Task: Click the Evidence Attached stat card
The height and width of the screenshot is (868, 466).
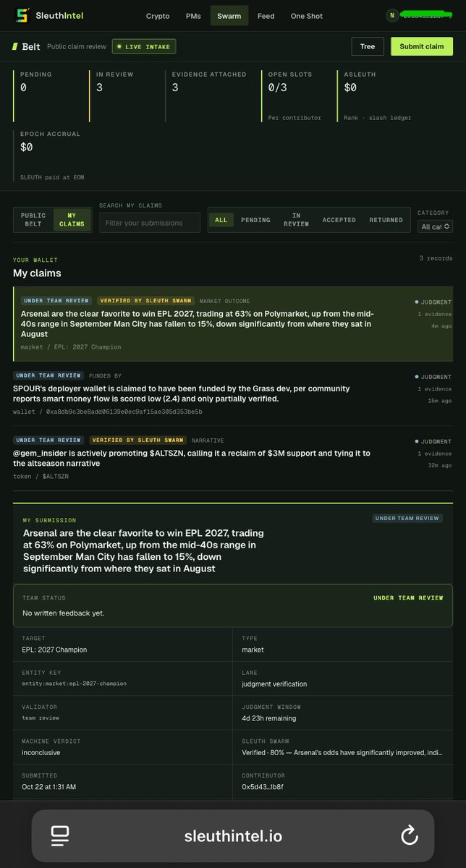Action: pyautogui.click(x=211, y=95)
